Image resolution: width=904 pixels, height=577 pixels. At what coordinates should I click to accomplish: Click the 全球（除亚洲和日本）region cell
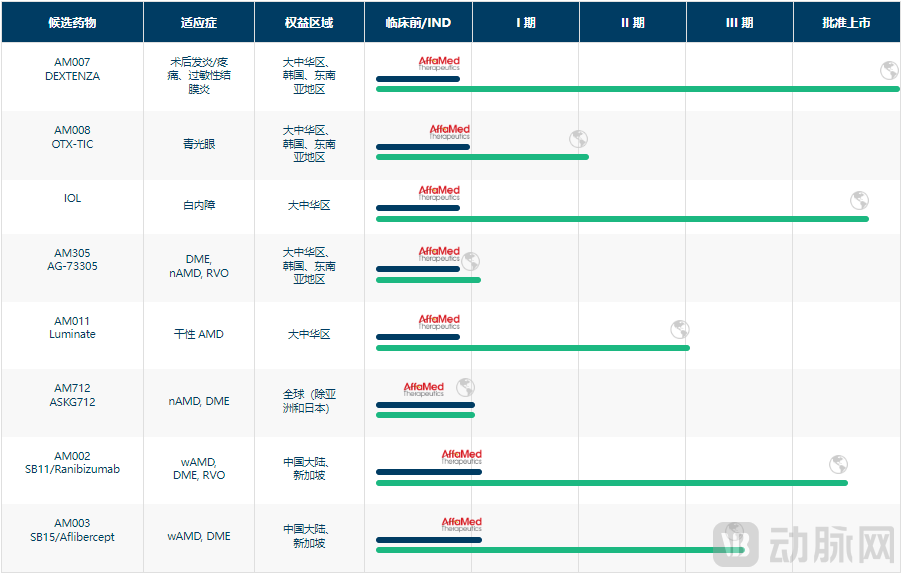pos(309,401)
